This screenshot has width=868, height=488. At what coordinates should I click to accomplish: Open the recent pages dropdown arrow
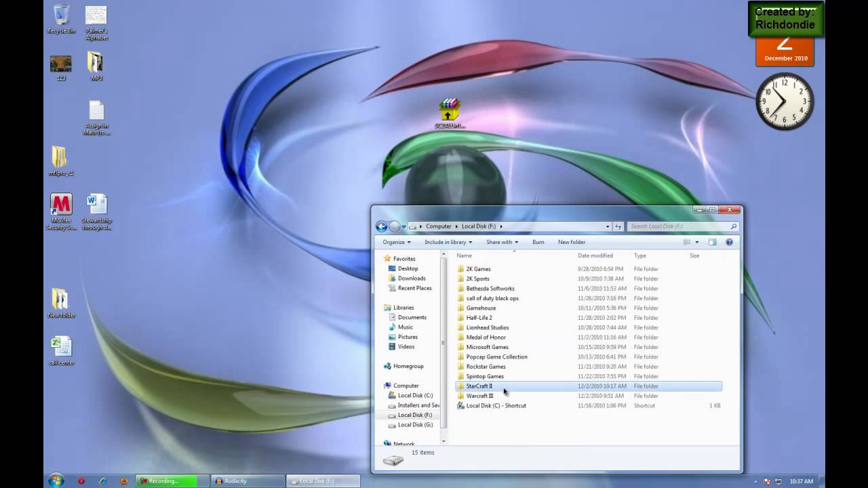point(404,226)
